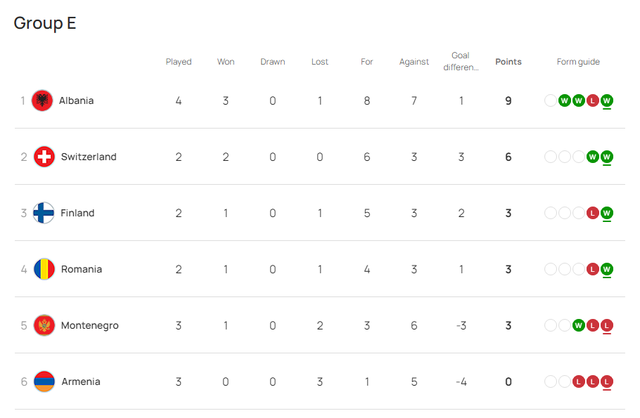Click the Armenia flag icon
Screen dimensions: 640x418
(43, 381)
